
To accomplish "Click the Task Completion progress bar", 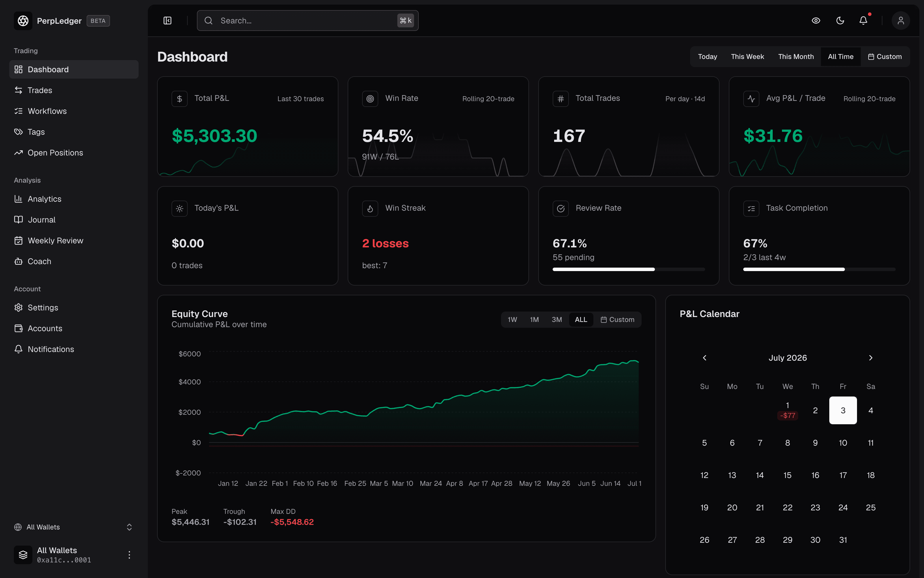I will tap(819, 270).
